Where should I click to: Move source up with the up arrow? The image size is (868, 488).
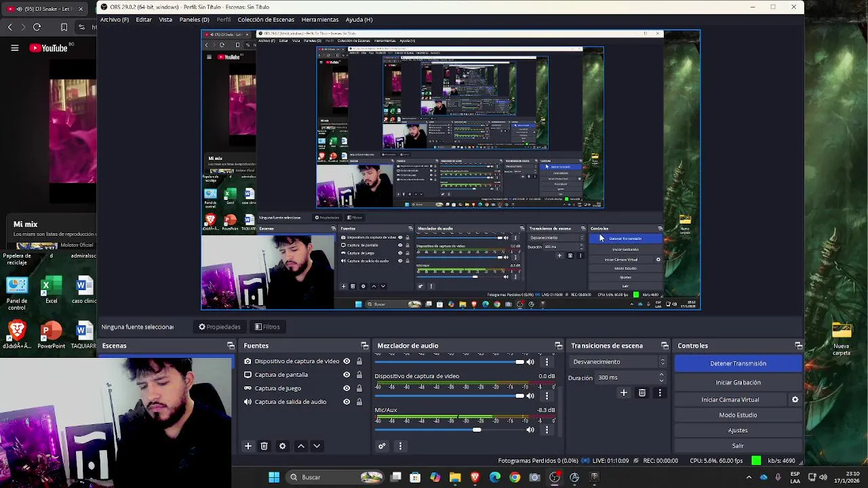(x=301, y=446)
